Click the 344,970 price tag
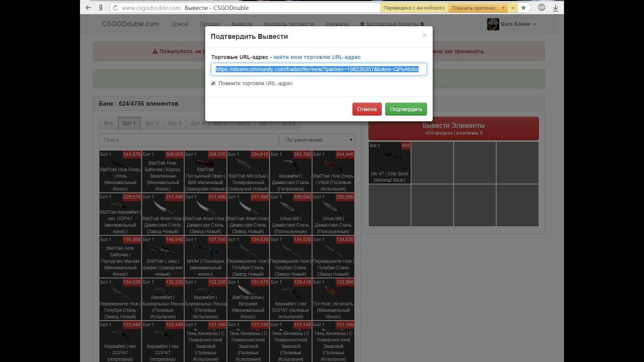Image resolution: width=644 pixels, height=362 pixels. click(x=132, y=154)
